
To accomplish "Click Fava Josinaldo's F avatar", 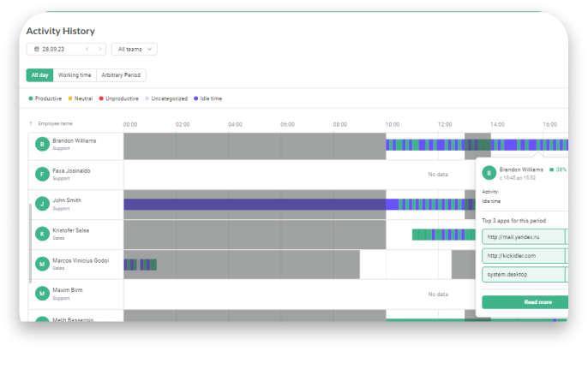I will tap(41, 174).
